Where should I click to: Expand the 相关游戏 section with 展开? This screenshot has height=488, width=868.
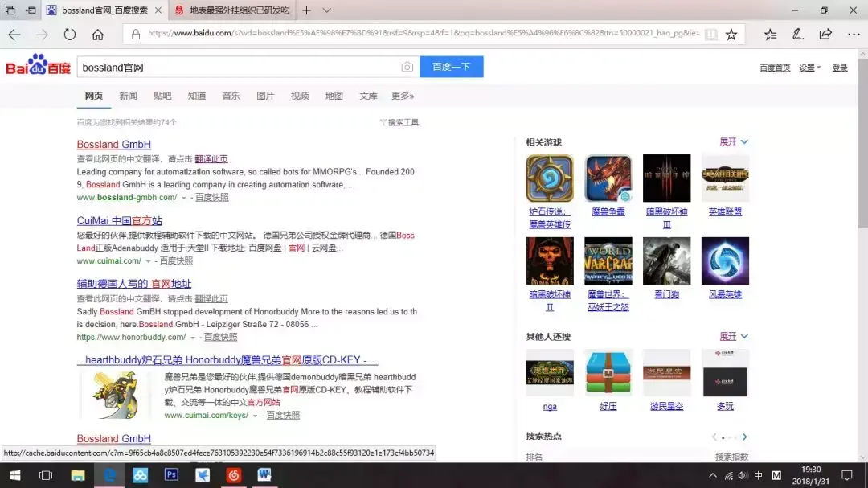click(734, 142)
